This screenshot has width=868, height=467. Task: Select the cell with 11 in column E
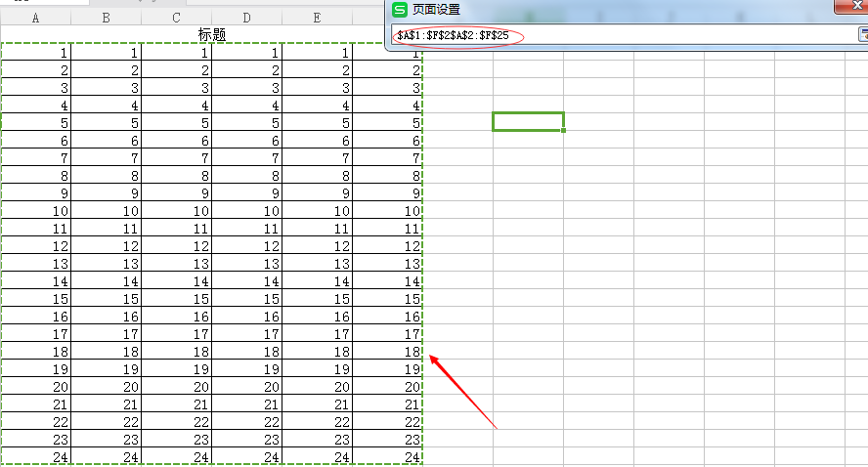click(318, 229)
